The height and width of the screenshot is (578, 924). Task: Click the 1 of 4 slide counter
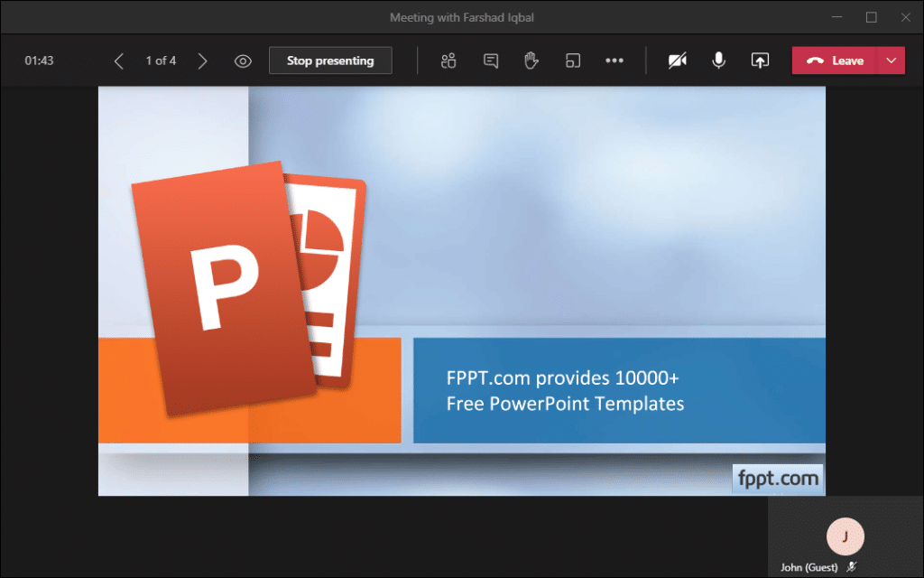tap(161, 61)
